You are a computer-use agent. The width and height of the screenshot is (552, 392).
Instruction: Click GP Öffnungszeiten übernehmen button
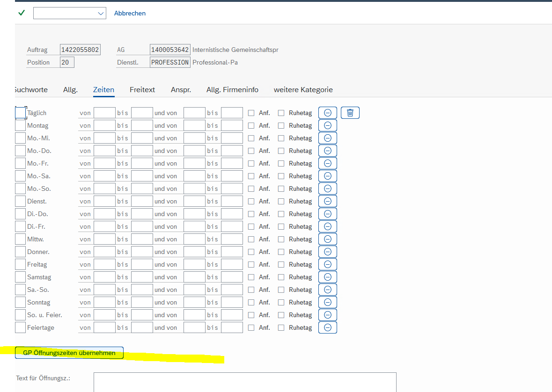pos(69,353)
